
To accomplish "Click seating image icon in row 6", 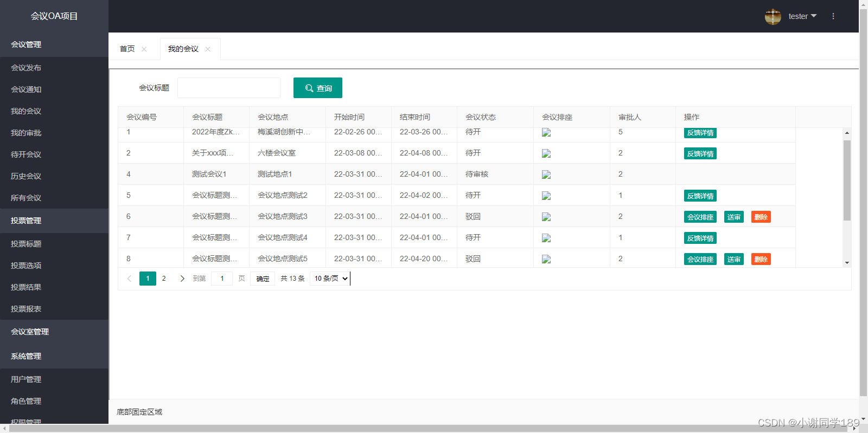I will pyautogui.click(x=546, y=217).
